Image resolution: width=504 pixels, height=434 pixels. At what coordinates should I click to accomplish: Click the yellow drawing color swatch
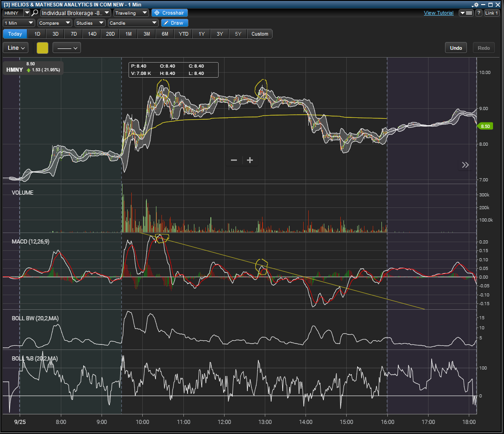coord(42,48)
